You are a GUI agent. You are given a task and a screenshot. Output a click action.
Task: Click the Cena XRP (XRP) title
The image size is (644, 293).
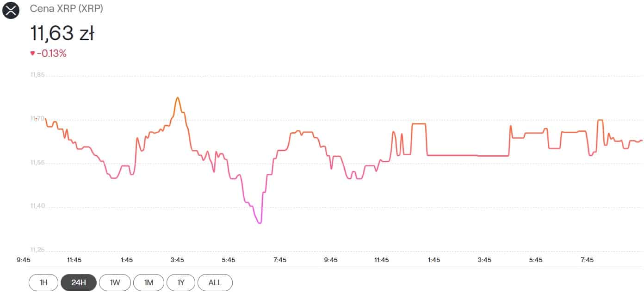click(67, 9)
